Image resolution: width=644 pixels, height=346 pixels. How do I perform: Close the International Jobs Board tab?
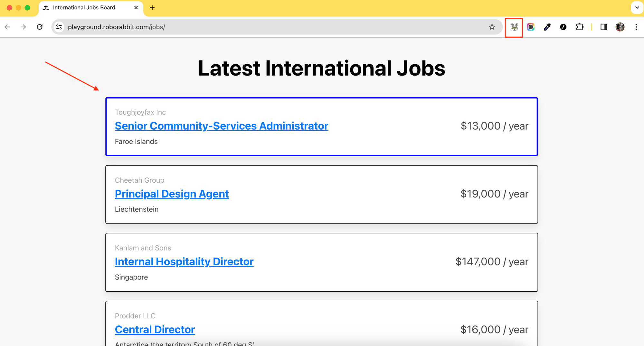[136, 7]
